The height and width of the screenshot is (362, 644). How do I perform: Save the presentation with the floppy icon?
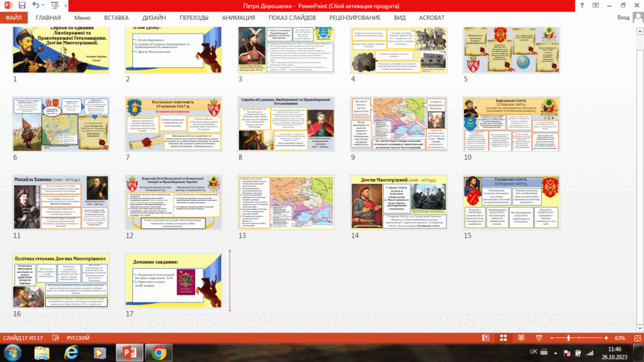[x=22, y=5]
